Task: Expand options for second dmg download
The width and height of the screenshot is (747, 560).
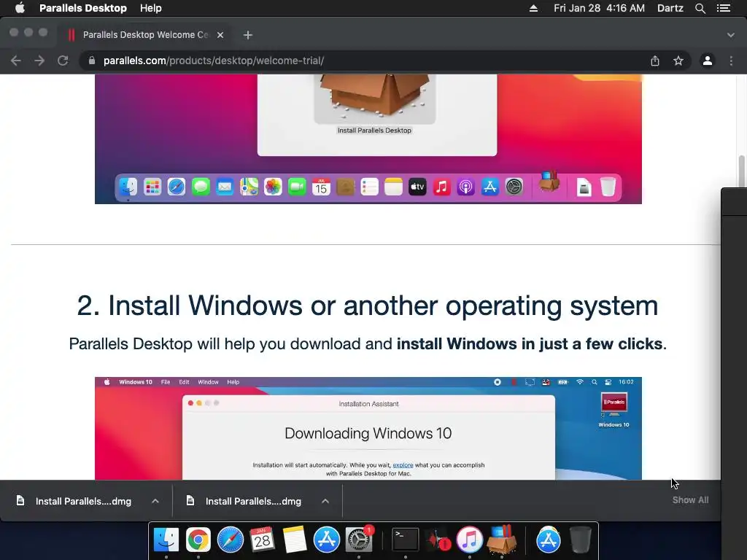Action: [325, 501]
